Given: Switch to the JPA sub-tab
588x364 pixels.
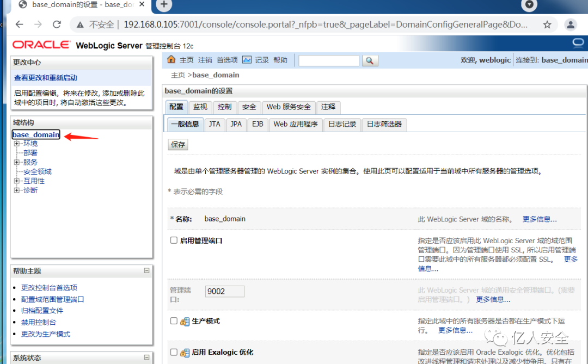Looking at the screenshot, I should 236,124.
